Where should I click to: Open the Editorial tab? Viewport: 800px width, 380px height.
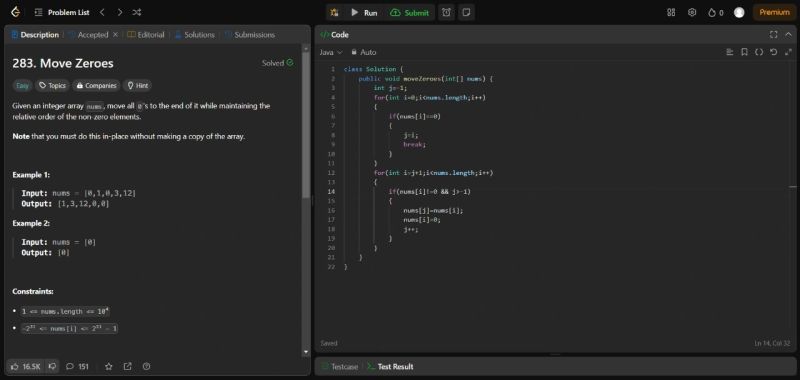[x=146, y=35]
